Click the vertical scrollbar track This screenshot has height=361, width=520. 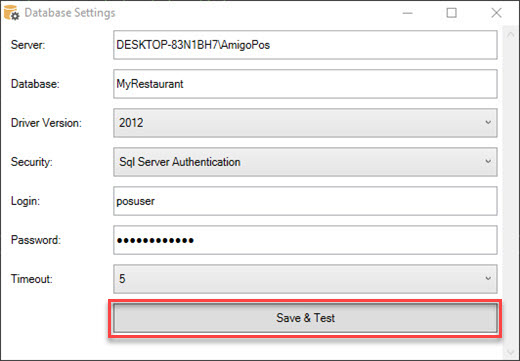coord(510,193)
